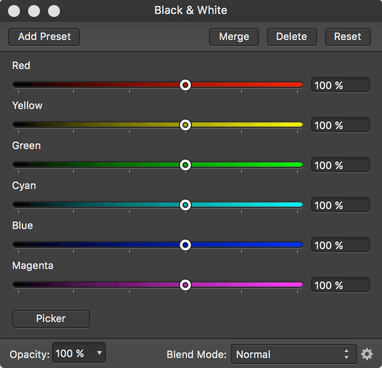This screenshot has width=382, height=368.
Task: Click the Blue slider handle
Action: tap(185, 245)
